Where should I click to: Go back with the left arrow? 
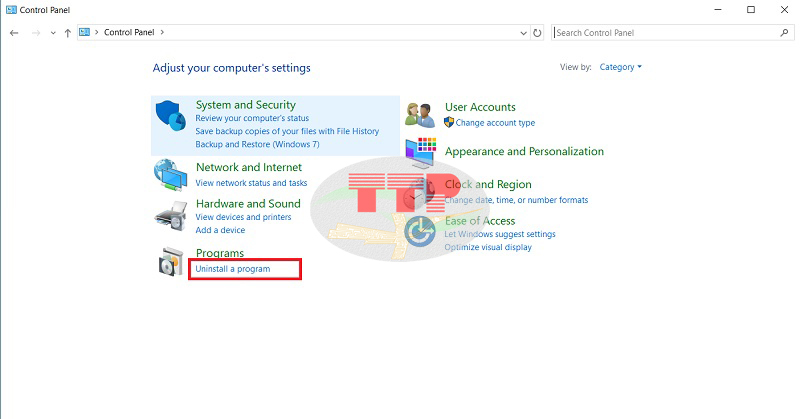[x=14, y=33]
